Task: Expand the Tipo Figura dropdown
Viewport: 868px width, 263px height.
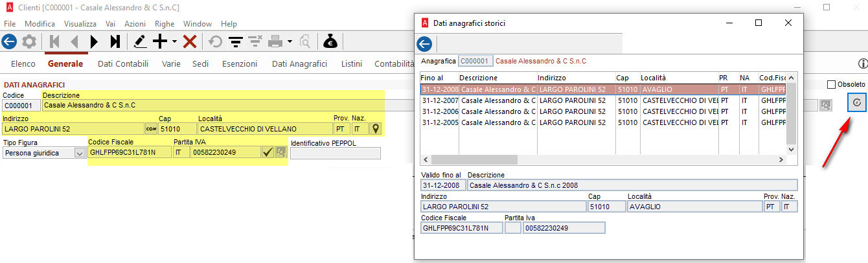Action: [80, 153]
